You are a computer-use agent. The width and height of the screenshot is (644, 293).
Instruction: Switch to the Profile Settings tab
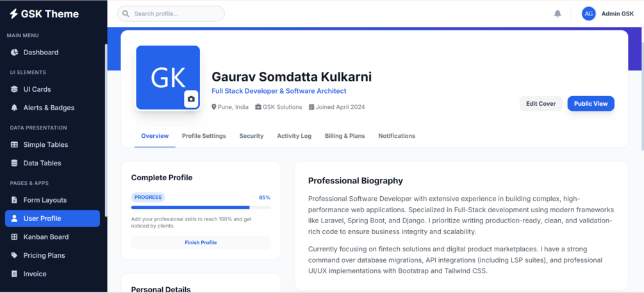(x=204, y=136)
